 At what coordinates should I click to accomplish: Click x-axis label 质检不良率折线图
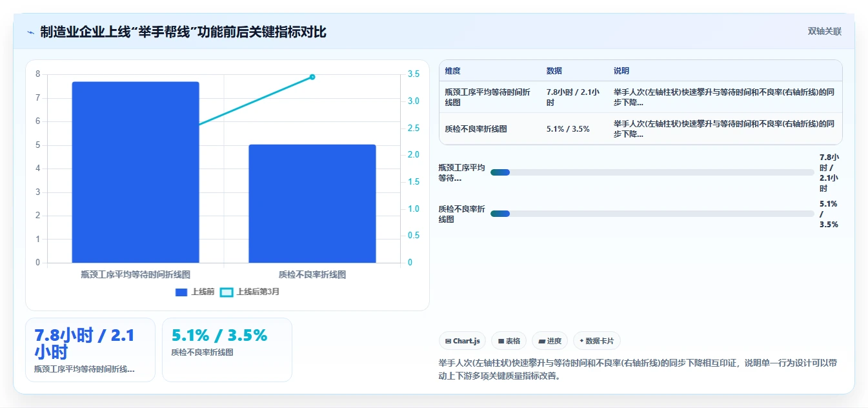312,274
